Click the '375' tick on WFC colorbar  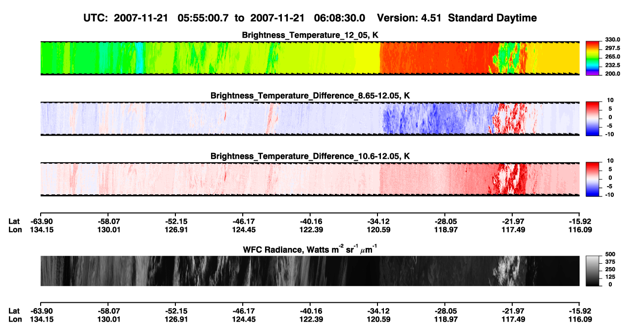[610, 263]
